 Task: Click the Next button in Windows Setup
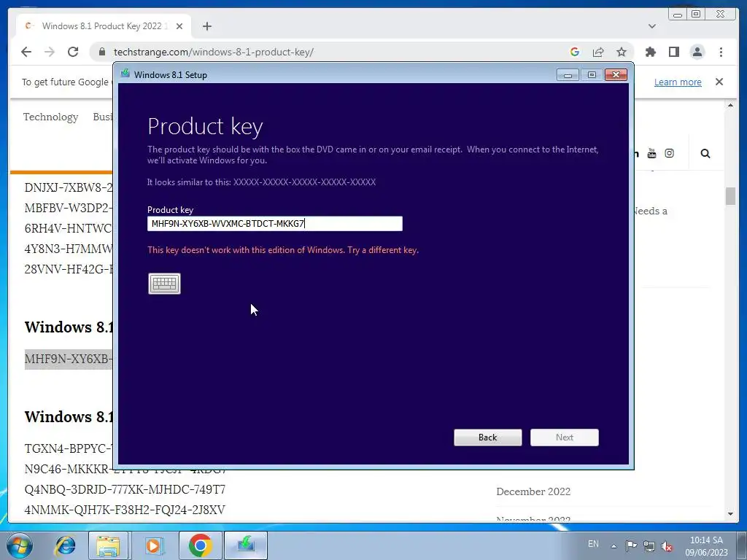point(565,437)
